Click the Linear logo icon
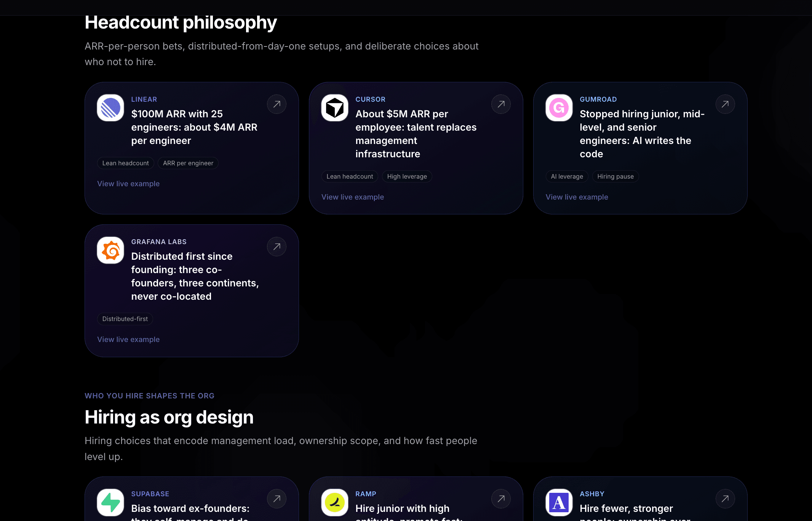Screen dimensions: 812x521 (110, 108)
